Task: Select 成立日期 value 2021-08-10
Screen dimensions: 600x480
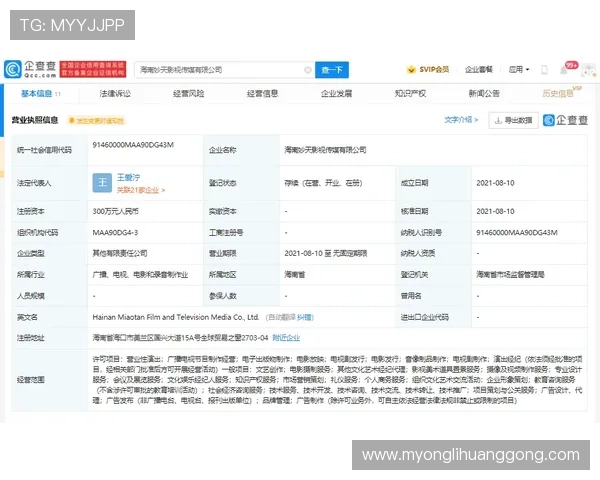Action: tap(495, 183)
